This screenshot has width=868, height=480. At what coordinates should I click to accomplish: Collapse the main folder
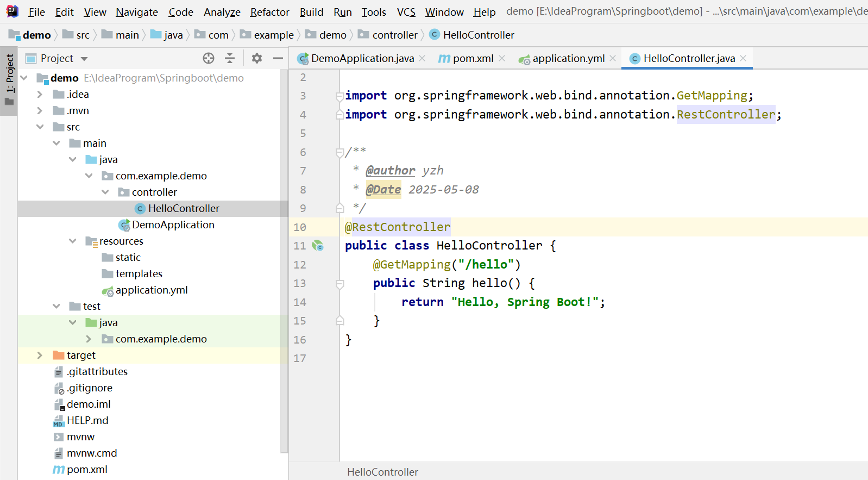pos(56,143)
